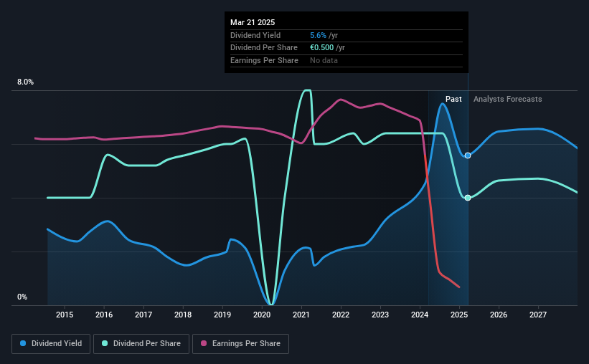Screen dimensions: 589x364
Task: Click the 0% y-axis label
Action: pyautogui.click(x=22, y=297)
